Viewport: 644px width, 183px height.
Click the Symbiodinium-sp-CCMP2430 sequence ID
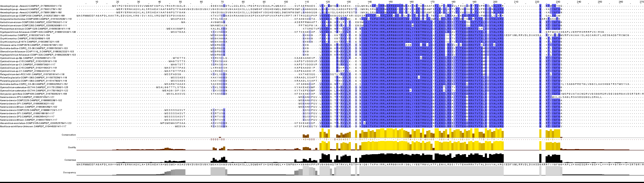[x=32, y=16]
